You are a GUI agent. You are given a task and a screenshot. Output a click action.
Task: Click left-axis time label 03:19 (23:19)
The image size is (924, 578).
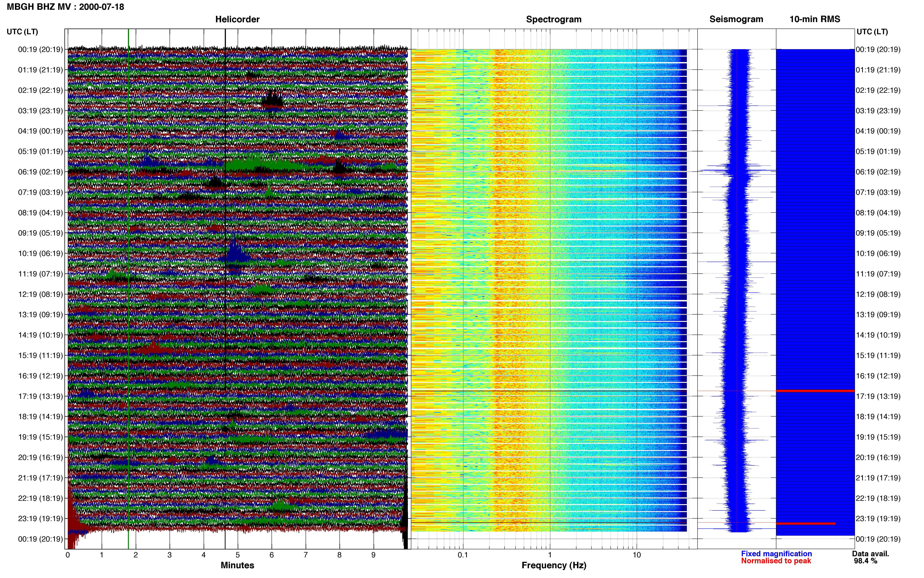41,111
